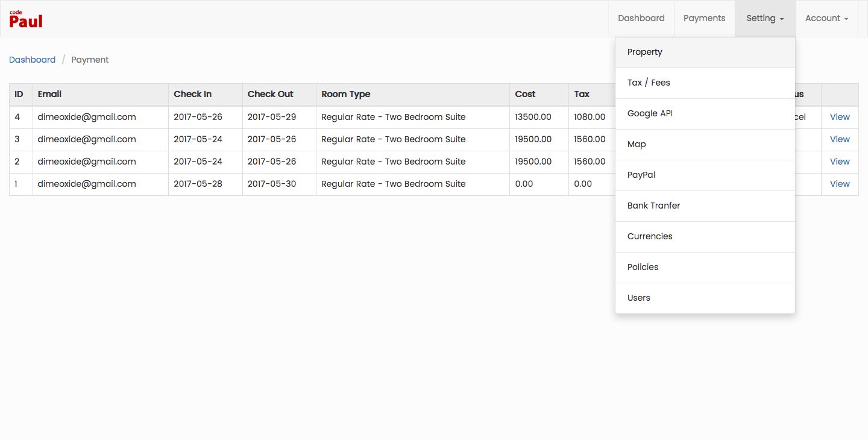Select the PayPal settings entry

tap(641, 175)
